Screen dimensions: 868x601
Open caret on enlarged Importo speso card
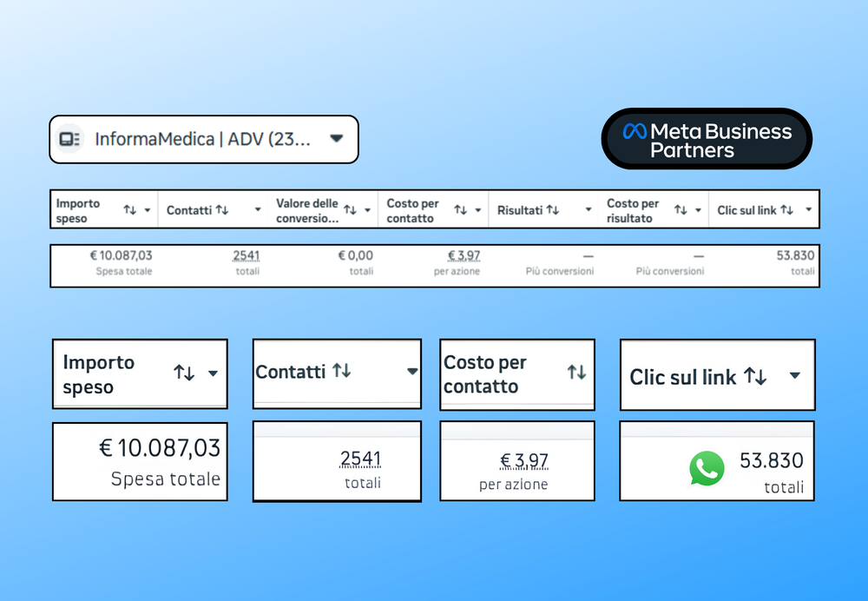(214, 373)
